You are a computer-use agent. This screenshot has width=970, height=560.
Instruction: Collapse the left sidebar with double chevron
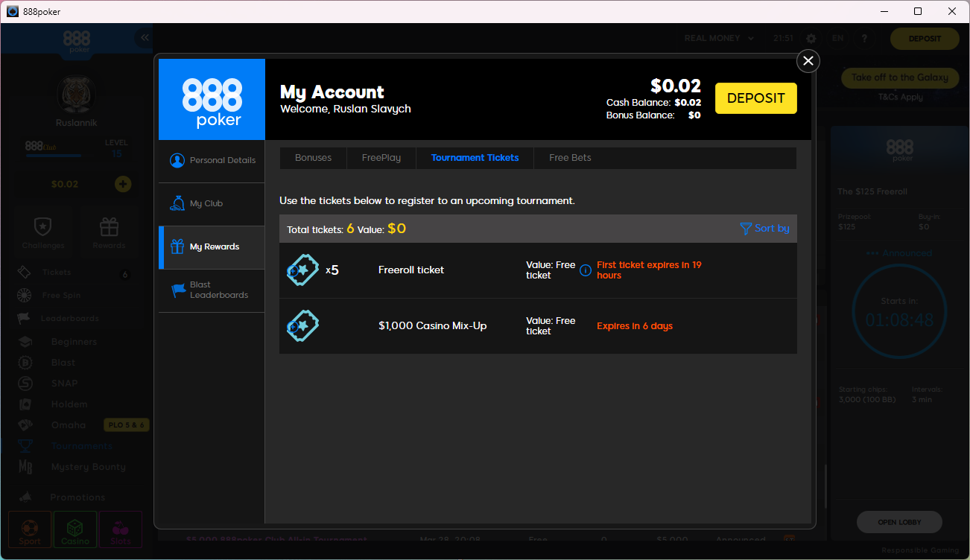pyautogui.click(x=144, y=38)
